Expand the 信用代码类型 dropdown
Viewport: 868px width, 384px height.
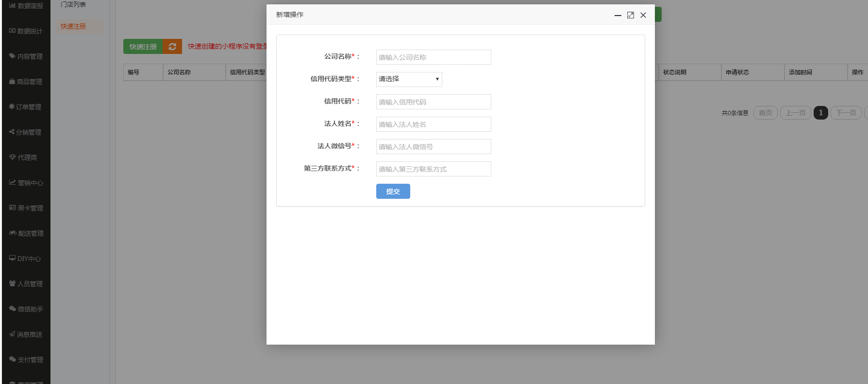coord(409,79)
